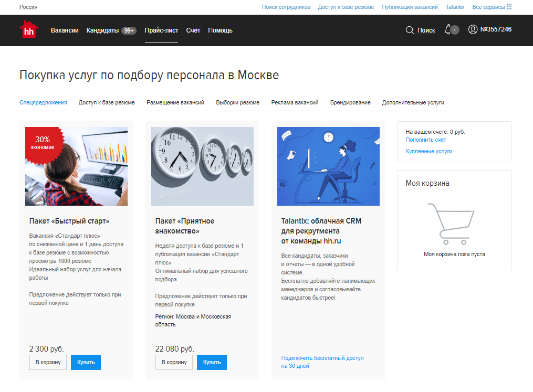Screen dimensions: 533x392
Task: Open user profile avatar icon
Action: click(x=473, y=29)
